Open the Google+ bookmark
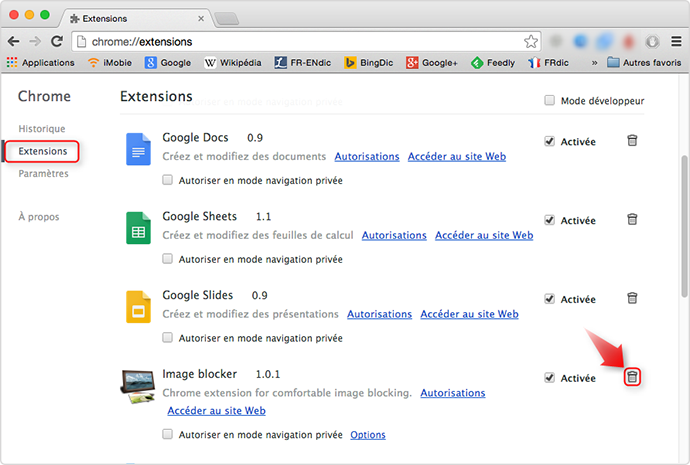The image size is (690, 465). coord(432,62)
